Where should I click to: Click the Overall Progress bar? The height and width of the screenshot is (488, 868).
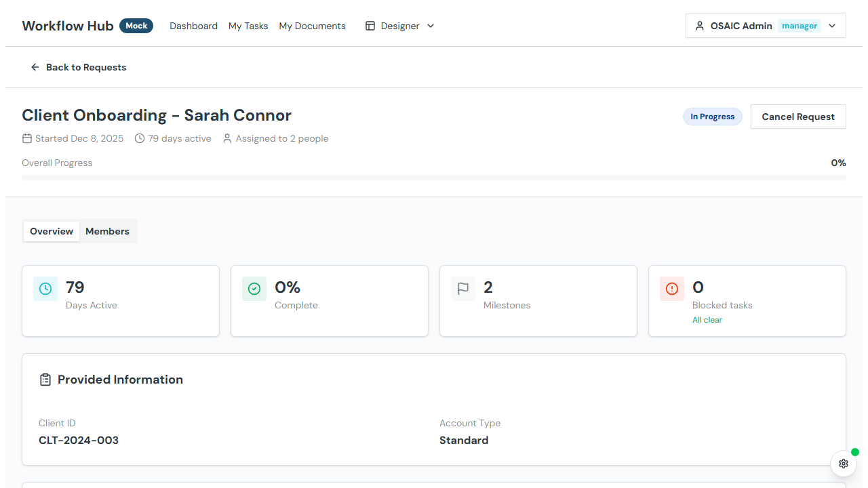point(434,177)
